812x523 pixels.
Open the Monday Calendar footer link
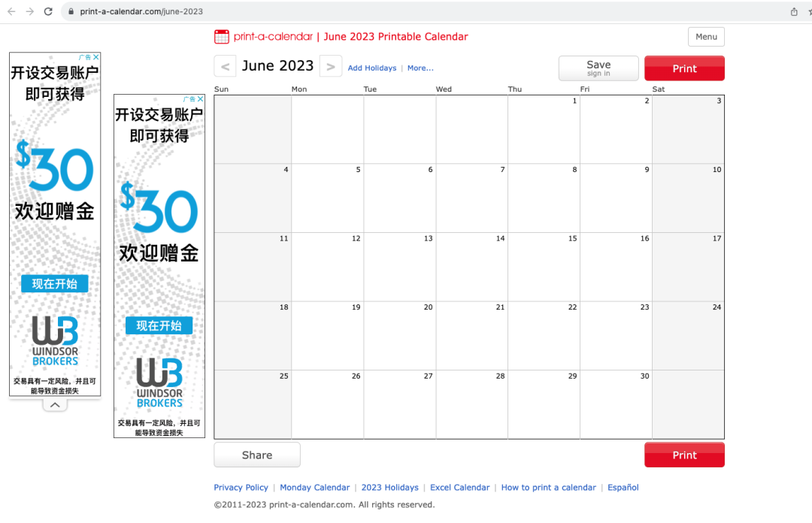click(314, 488)
